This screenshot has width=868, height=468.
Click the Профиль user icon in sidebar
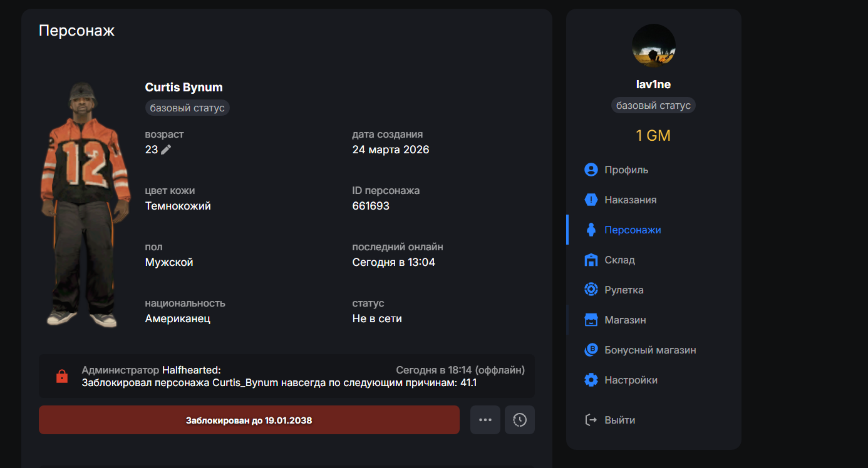[591, 170]
